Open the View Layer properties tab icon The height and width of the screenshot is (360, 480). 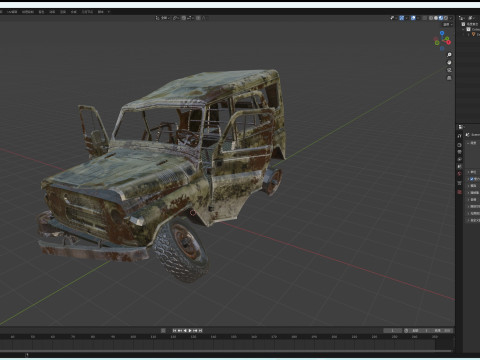click(x=459, y=159)
